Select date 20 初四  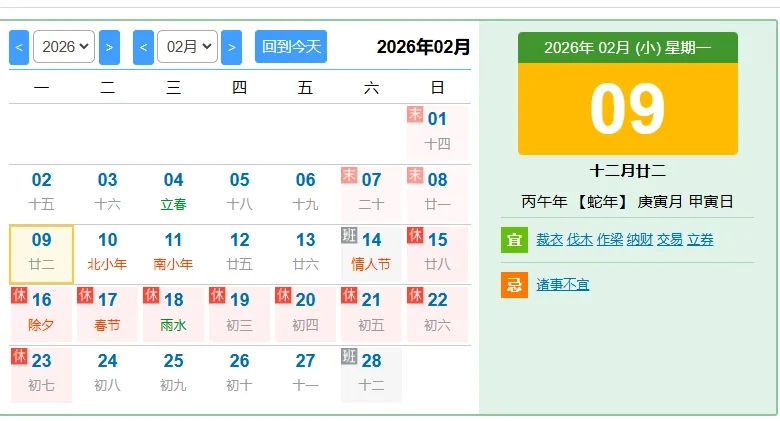pyautogui.click(x=305, y=314)
